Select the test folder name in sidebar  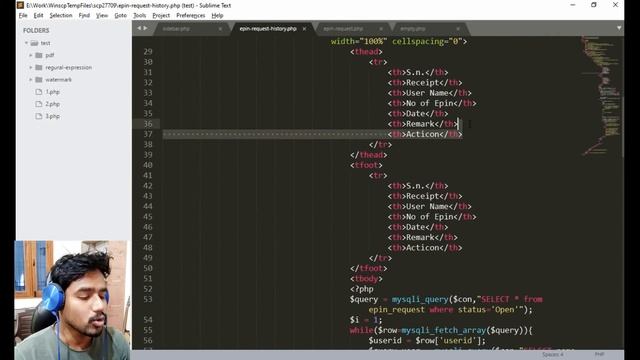pos(45,43)
